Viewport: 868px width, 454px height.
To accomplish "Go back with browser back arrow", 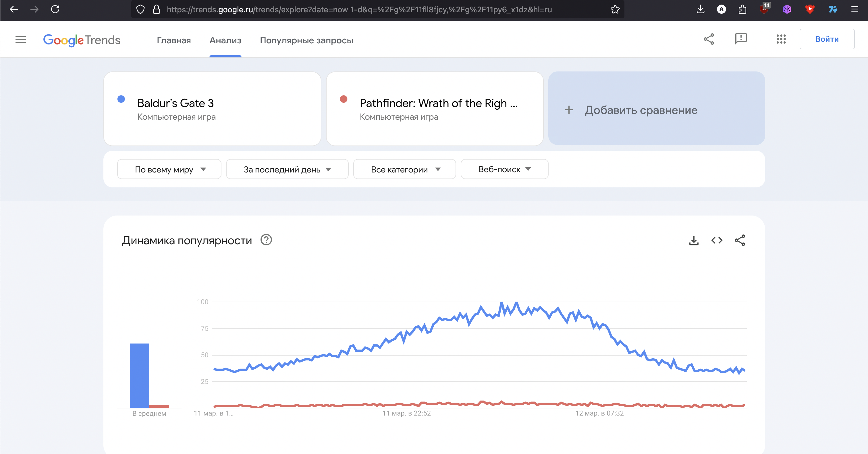I will pos(14,9).
